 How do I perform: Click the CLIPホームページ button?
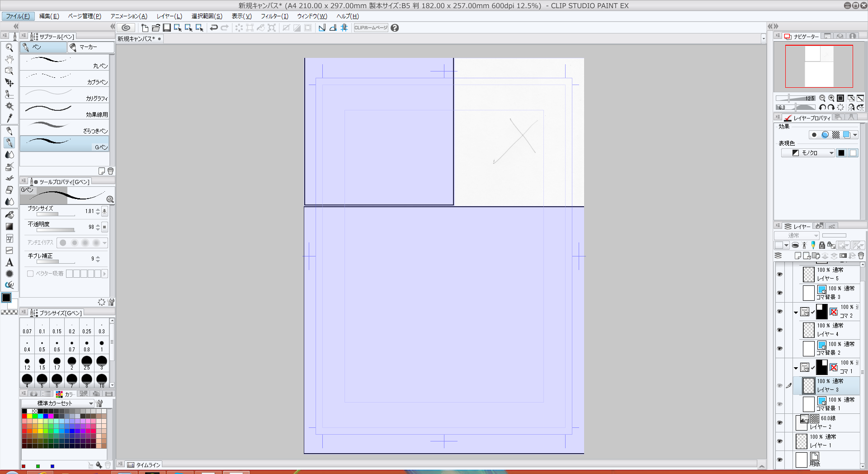371,28
